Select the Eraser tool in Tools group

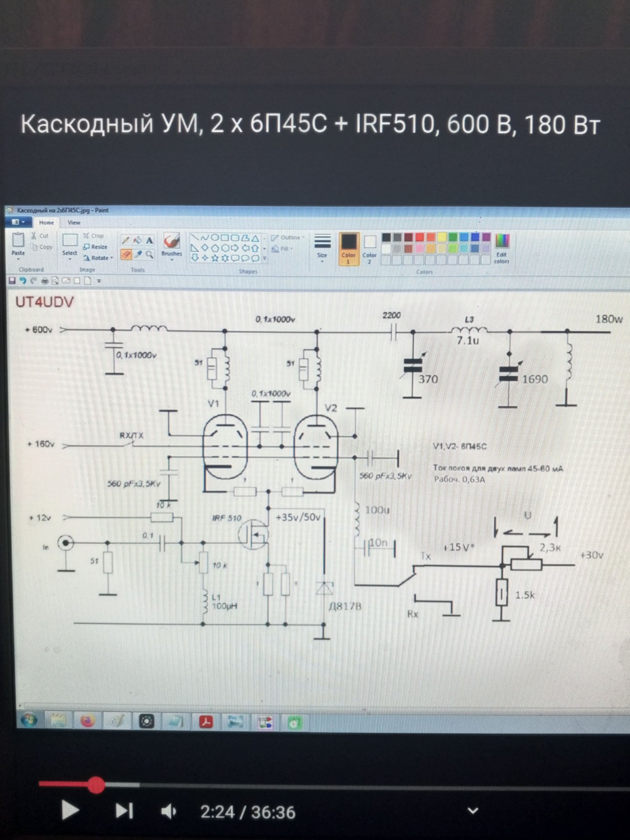point(125,255)
